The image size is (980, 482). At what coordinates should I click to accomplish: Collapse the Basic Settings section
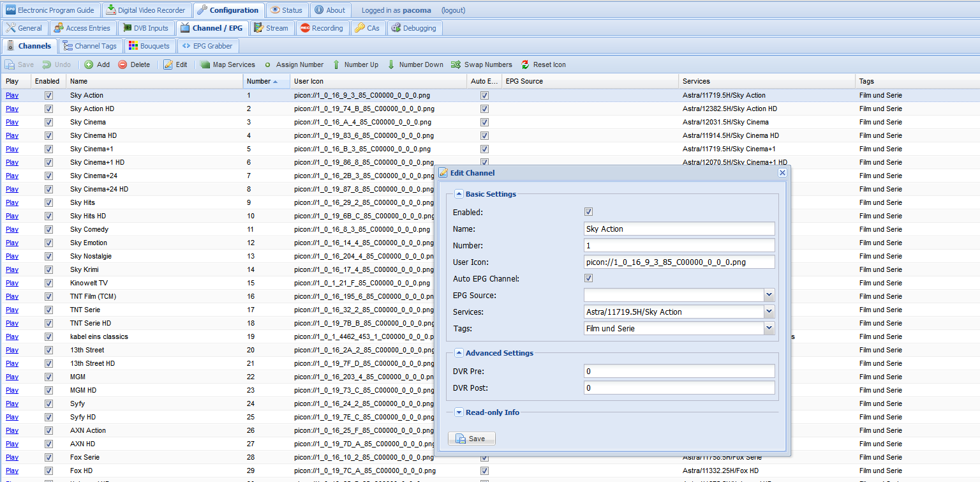[459, 194]
